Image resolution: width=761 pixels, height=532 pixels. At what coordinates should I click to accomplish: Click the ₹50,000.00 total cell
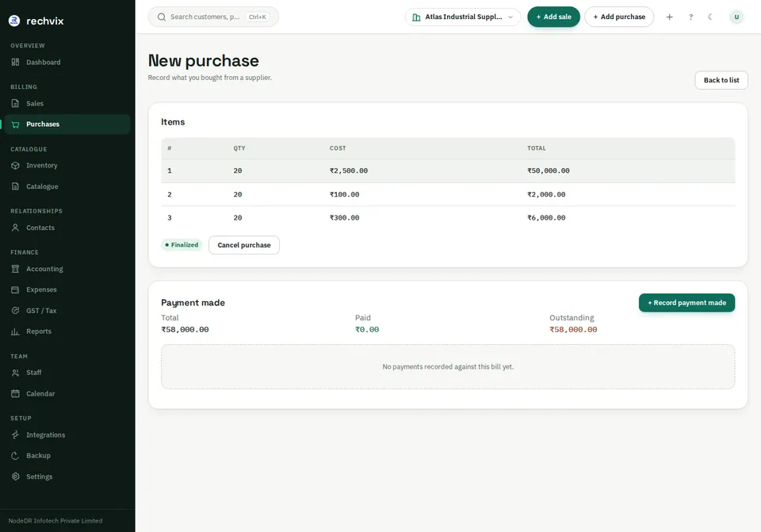(x=549, y=171)
